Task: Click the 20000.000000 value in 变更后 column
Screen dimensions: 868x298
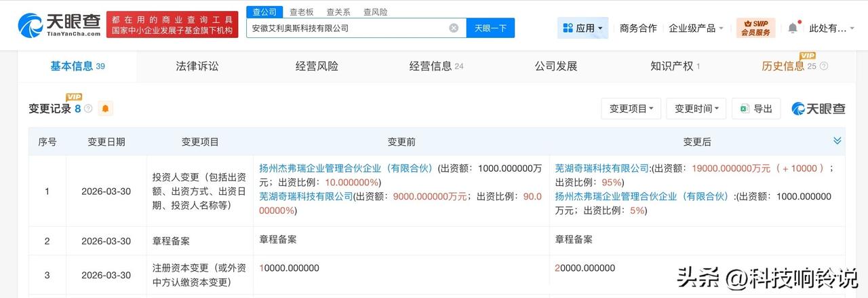Action: (x=585, y=268)
